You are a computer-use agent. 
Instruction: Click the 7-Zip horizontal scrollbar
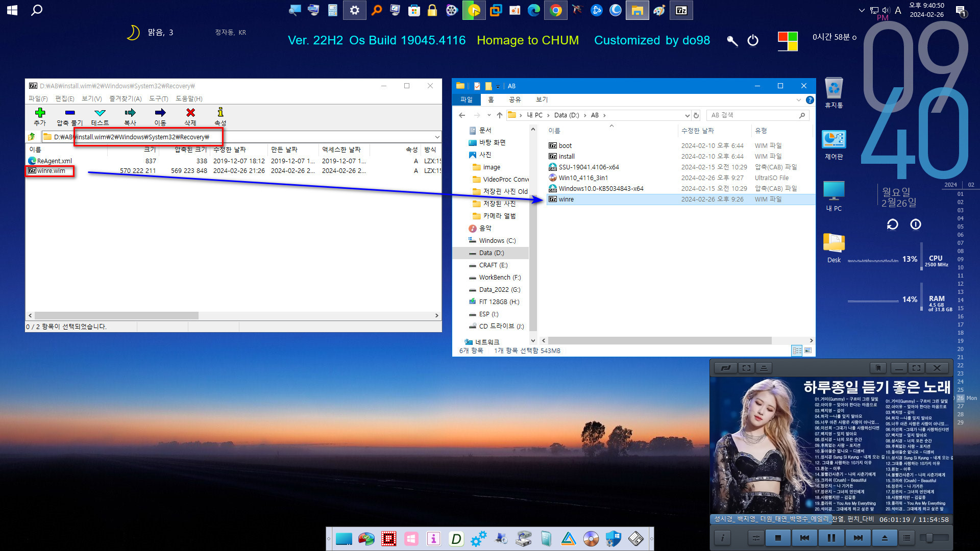(116, 315)
